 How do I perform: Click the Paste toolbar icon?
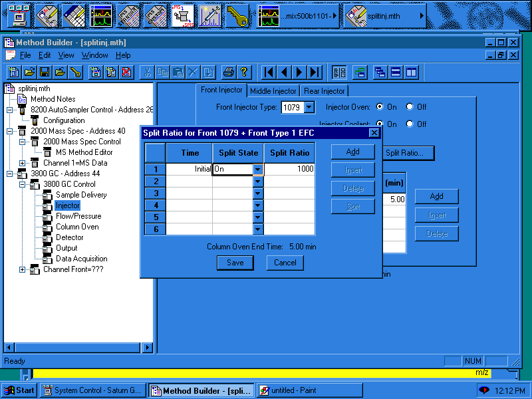pyautogui.click(x=178, y=72)
